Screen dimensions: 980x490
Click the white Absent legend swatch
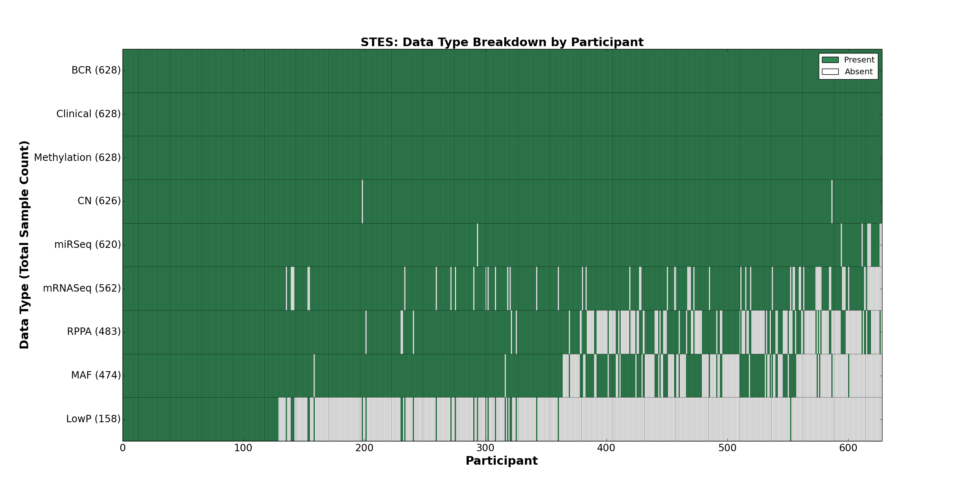[830, 72]
